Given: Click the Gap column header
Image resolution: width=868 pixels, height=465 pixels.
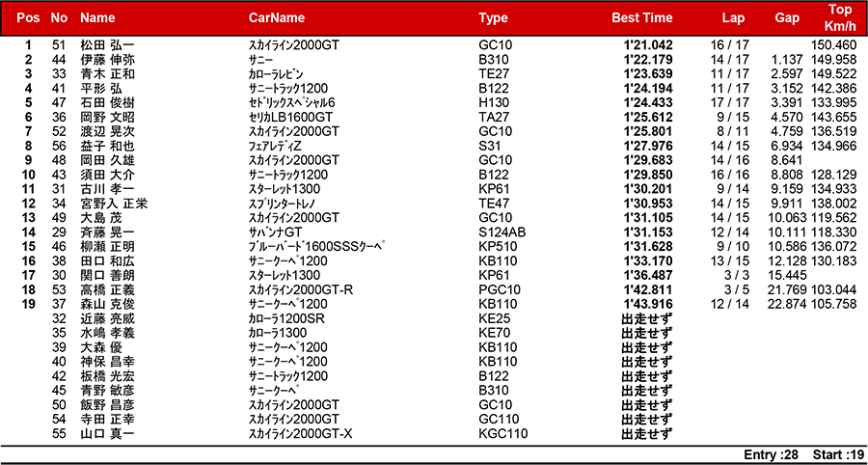Looking at the screenshot, I should [x=787, y=17].
